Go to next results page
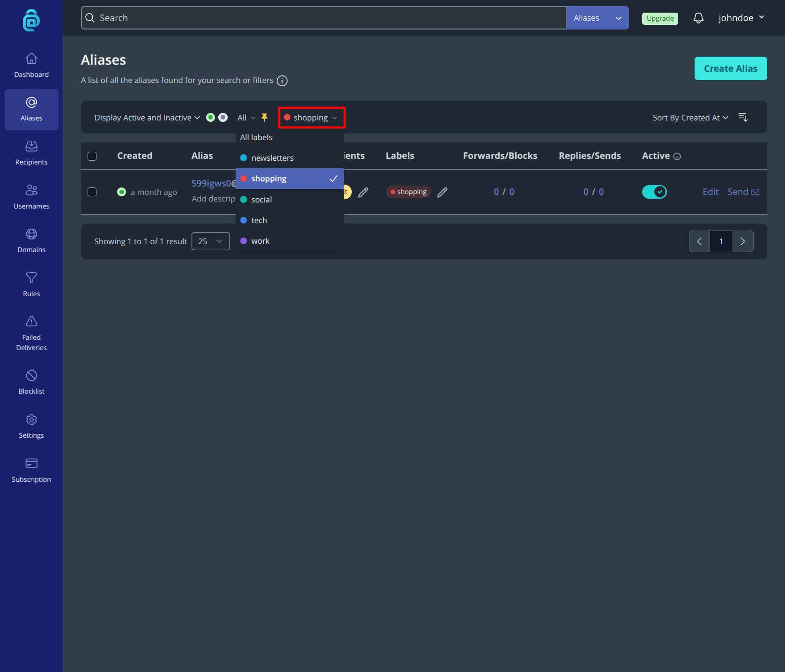Viewport: 785px width, 672px height. pos(743,241)
